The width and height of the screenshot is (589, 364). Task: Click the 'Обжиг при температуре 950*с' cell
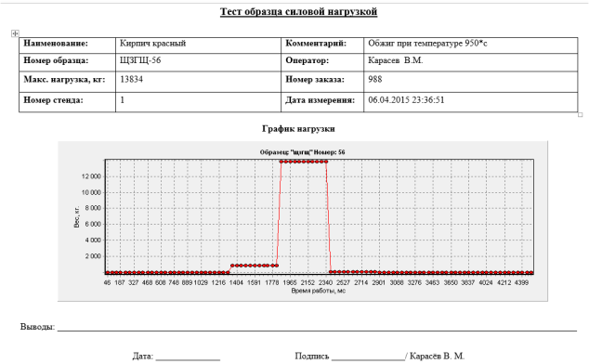click(471, 45)
